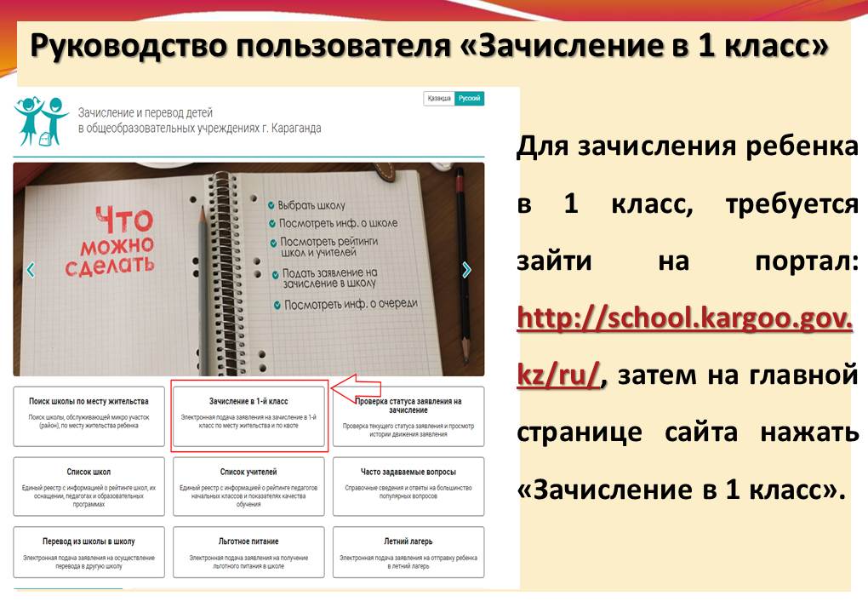Click checkmark icon beside 'Выбрать школу'
868x613 pixels.
(x=271, y=206)
